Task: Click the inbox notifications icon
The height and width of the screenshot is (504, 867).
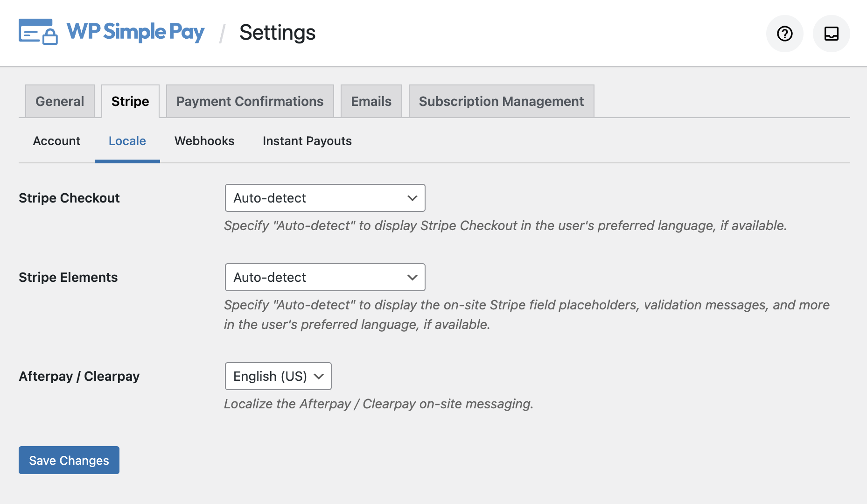Action: [x=831, y=33]
